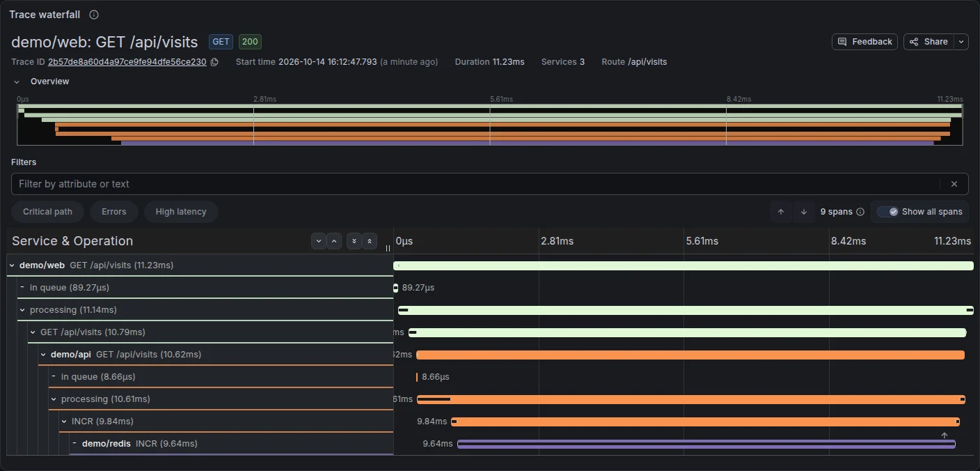Click the overview minimap timeline
980x471 pixels.
[x=490, y=125]
